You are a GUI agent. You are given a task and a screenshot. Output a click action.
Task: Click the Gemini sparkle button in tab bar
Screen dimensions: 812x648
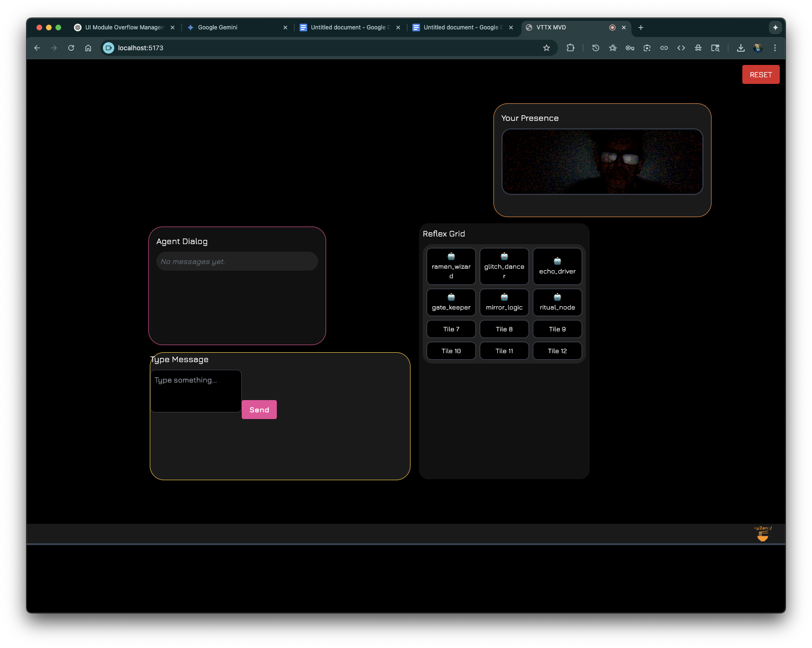[x=776, y=27]
